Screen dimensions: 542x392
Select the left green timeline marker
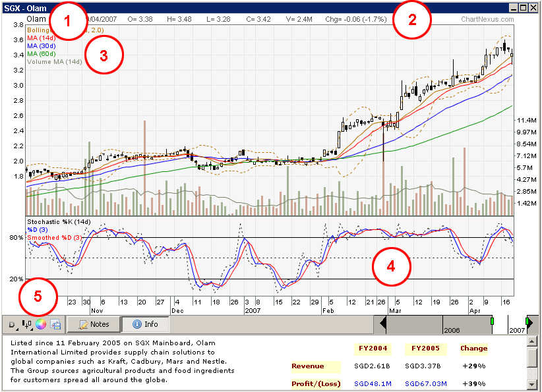tap(493, 320)
